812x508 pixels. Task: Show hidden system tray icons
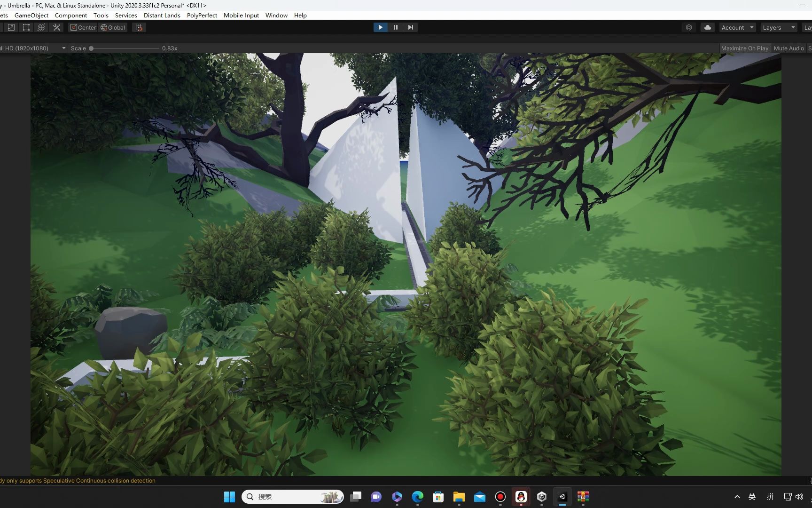coord(737,497)
